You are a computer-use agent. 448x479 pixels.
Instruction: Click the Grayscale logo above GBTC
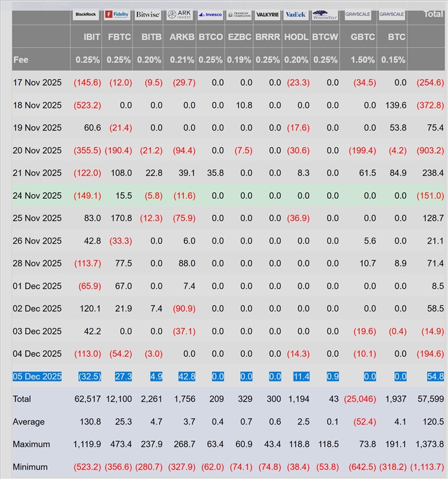point(358,14)
